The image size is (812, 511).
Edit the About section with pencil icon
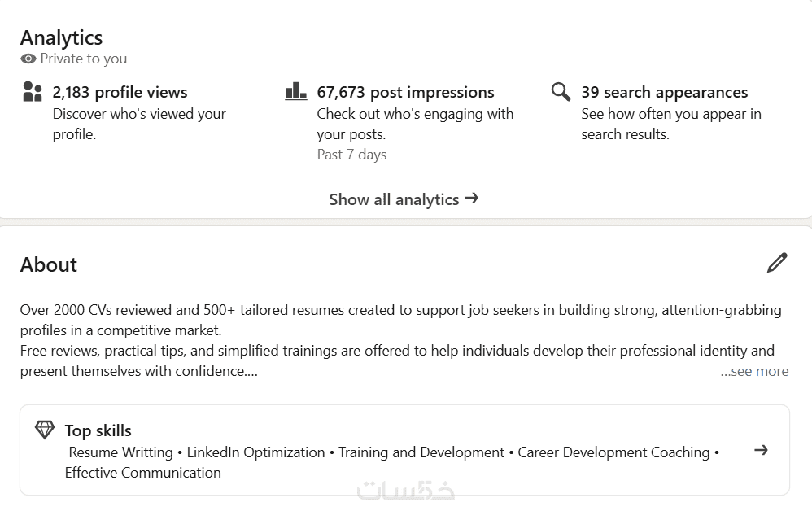tap(777, 263)
